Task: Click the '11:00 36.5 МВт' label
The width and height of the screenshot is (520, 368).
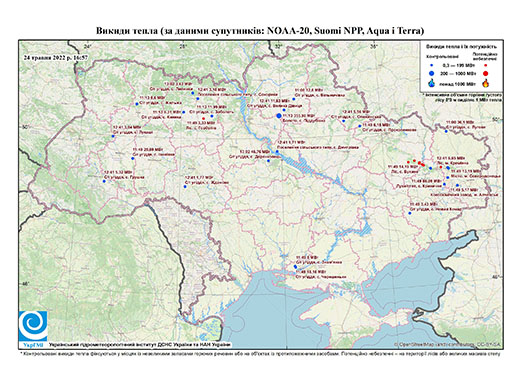Action: [461, 122]
